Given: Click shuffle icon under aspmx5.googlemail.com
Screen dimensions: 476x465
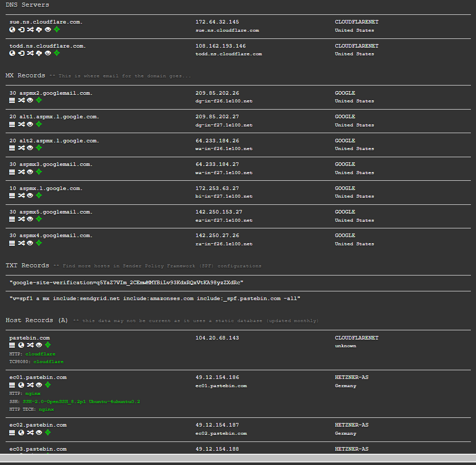Looking at the screenshot, I should coord(21,219).
